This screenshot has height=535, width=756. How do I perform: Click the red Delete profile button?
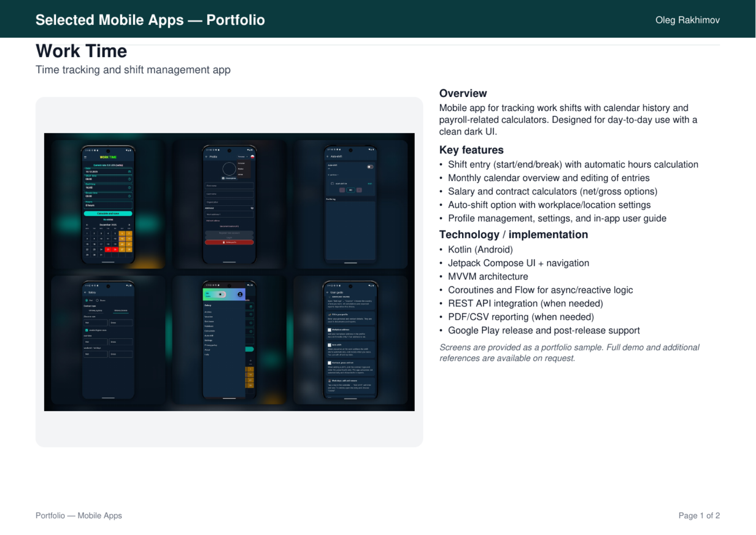(229, 242)
